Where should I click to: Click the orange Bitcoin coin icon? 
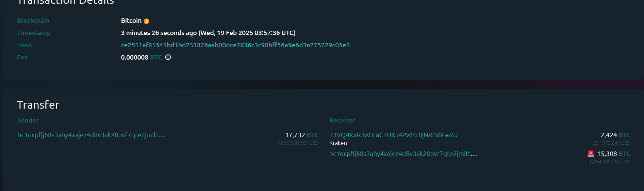[146, 21]
